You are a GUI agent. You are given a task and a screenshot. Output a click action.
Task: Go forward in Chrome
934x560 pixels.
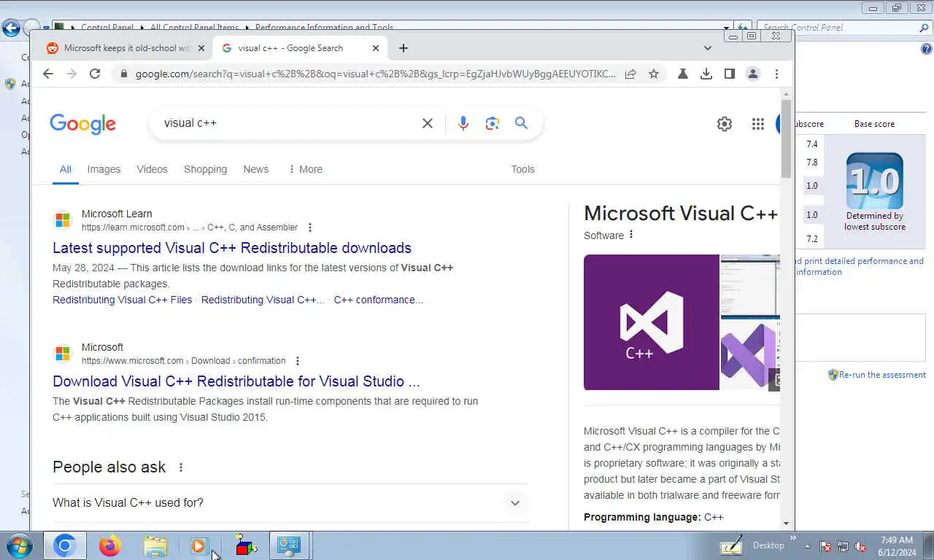(72, 74)
